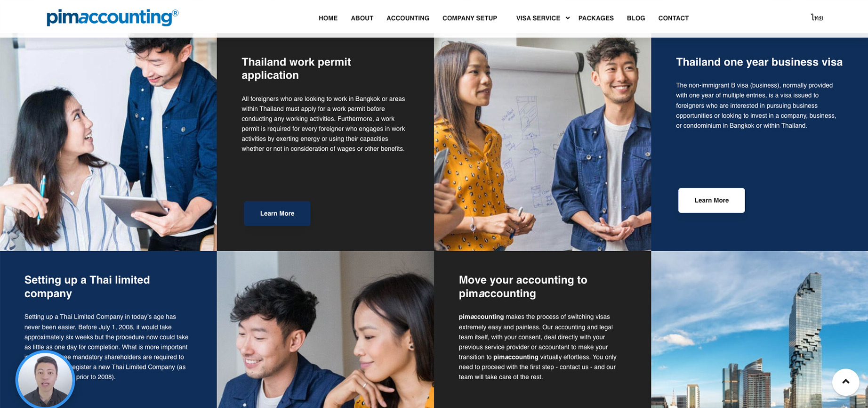Open the Visa Service menu
This screenshot has width=868, height=408.
point(538,18)
